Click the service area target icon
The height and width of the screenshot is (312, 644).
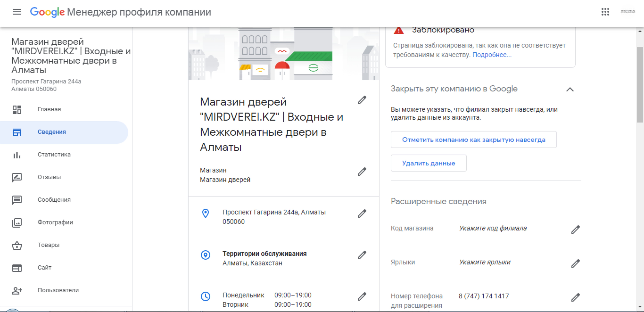click(x=205, y=255)
